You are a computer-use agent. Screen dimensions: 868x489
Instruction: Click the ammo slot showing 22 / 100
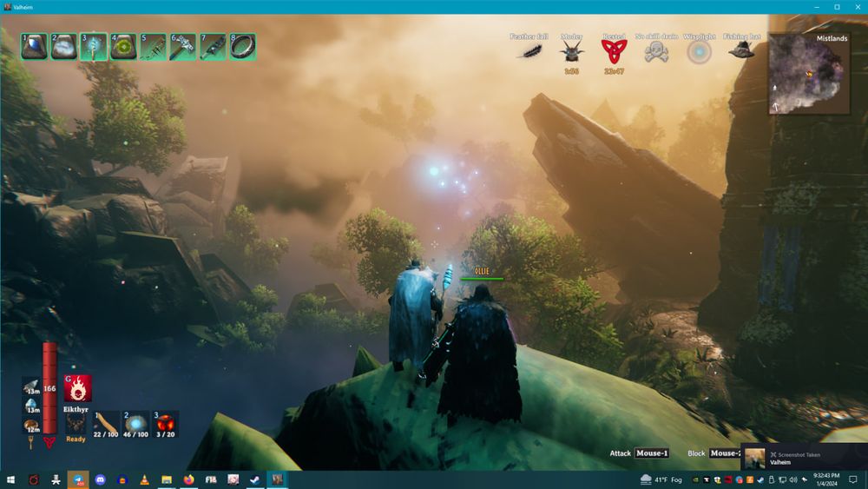click(106, 424)
